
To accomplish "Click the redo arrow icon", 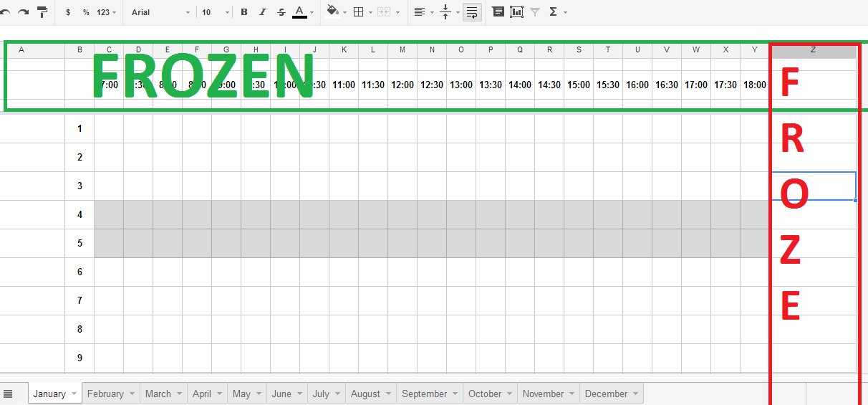I will pos(23,12).
